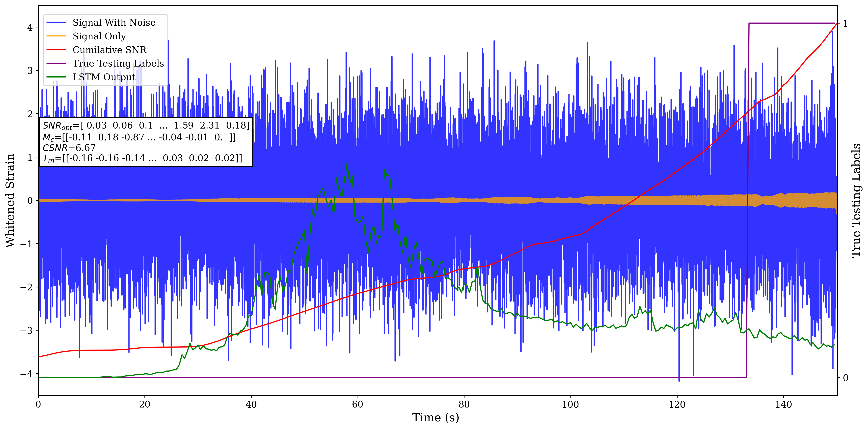Click the blue 'Signal With Noise' legend line
868x429 pixels.
pyautogui.click(x=56, y=23)
